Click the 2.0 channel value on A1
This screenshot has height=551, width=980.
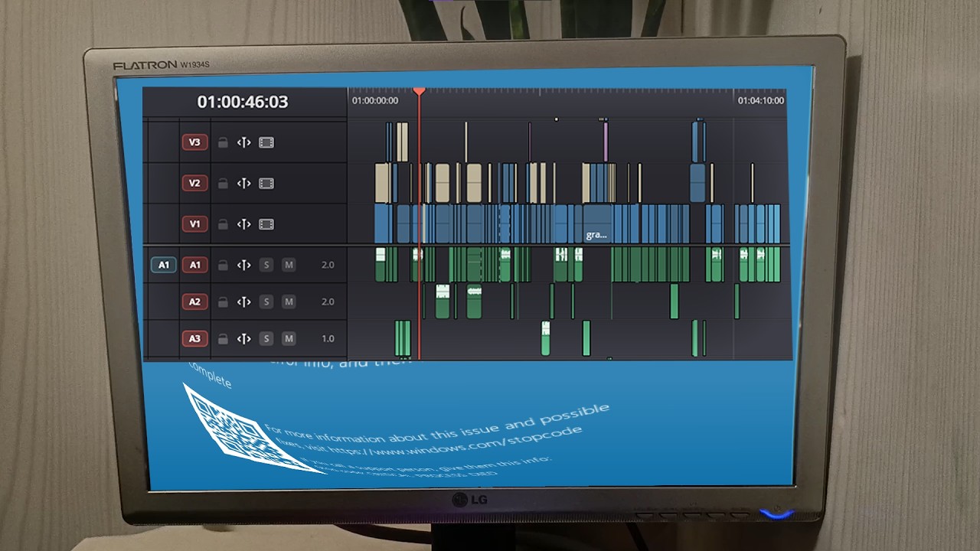(x=328, y=265)
